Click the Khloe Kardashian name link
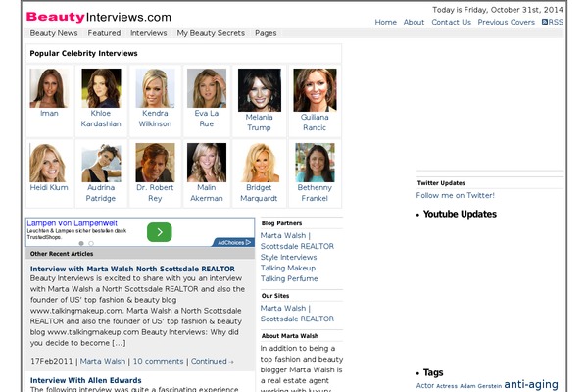This screenshot has width=588, height=392. pos(101,119)
